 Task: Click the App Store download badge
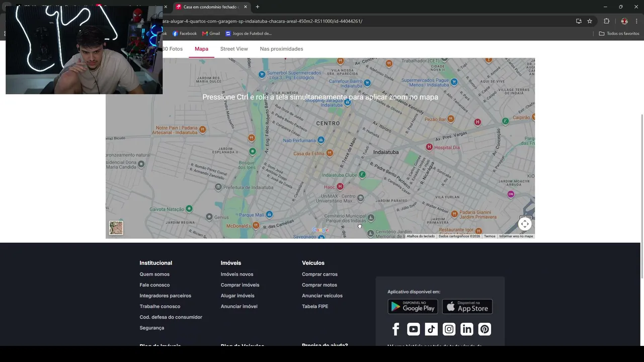467,307
